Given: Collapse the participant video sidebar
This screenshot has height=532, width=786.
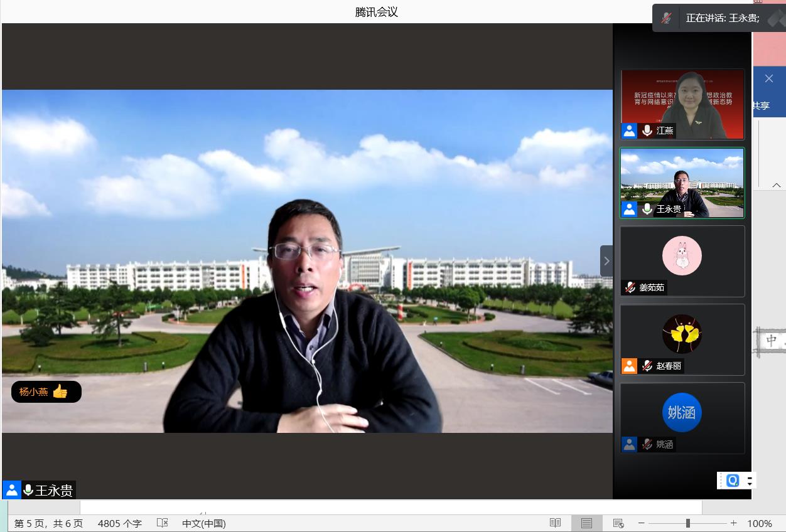Looking at the screenshot, I should tap(606, 261).
